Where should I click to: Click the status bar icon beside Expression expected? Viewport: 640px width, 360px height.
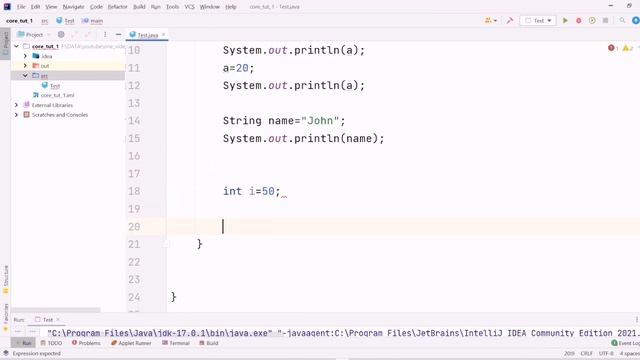6,353
